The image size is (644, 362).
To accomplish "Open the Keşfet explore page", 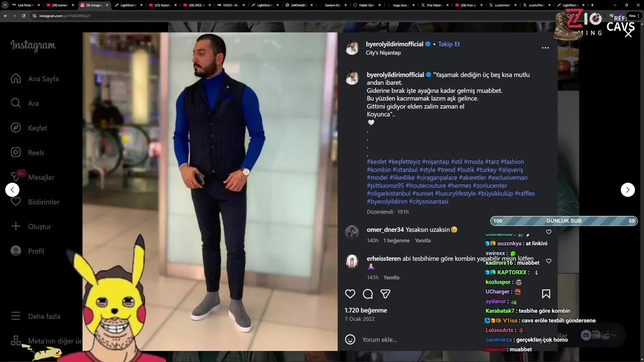I will [29, 128].
